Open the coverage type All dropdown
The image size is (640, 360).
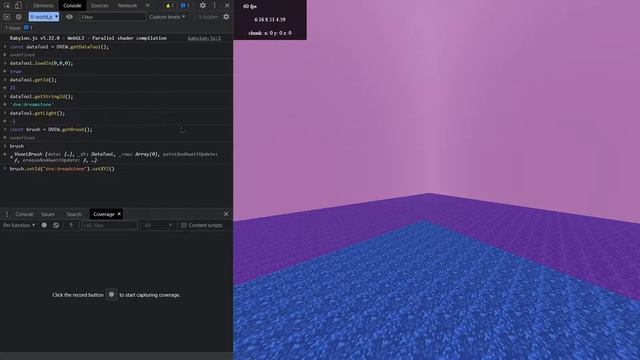coord(158,225)
